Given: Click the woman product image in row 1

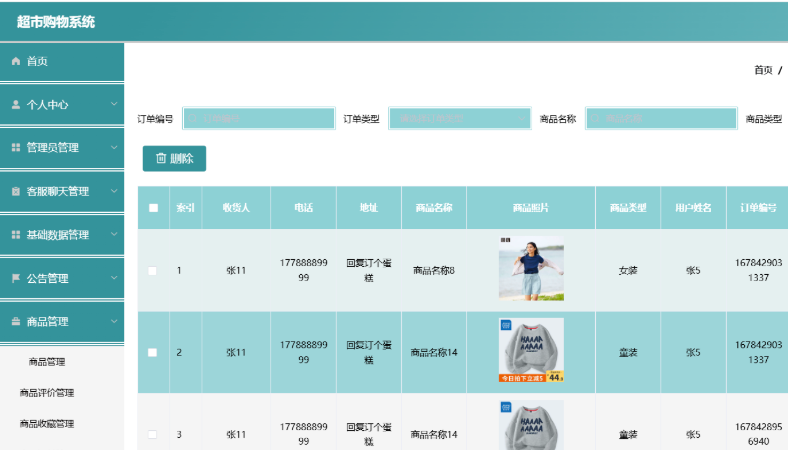Looking at the screenshot, I should [x=531, y=269].
